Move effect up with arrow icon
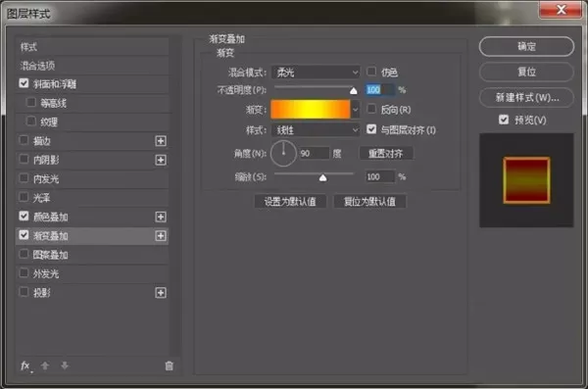 pos(45,365)
